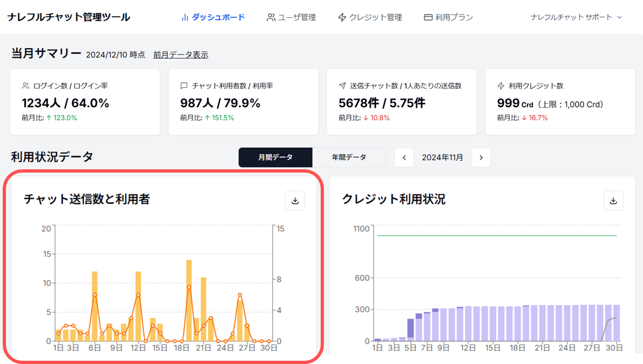Download the チャット送信数と利用者 chart data
Screen dimensions: 643x364
[295, 201]
